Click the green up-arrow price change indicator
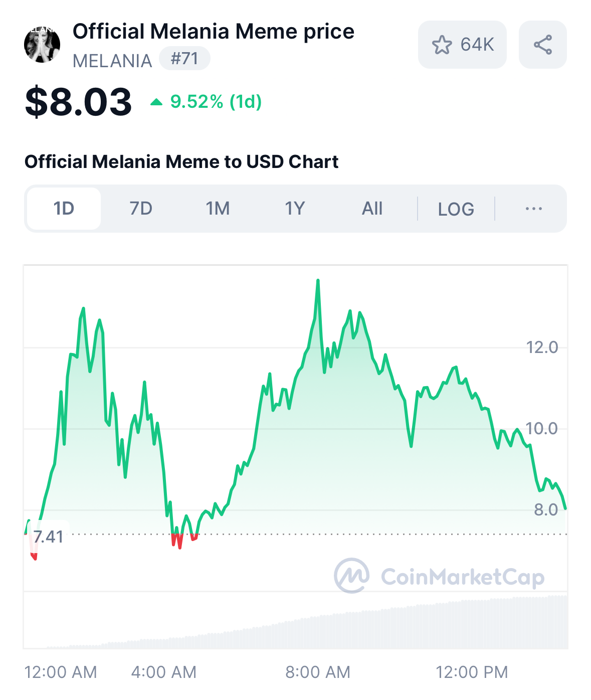This screenshot has height=700, width=591. click(x=156, y=102)
